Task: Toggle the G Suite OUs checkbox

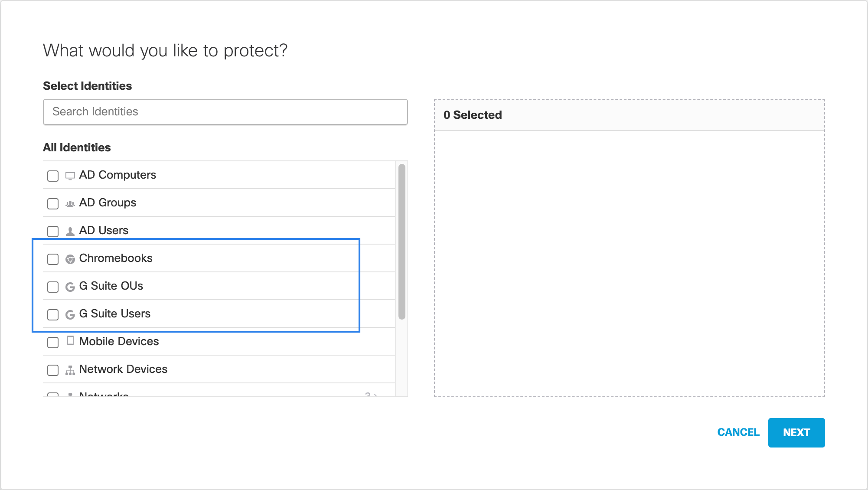Action: click(x=53, y=287)
